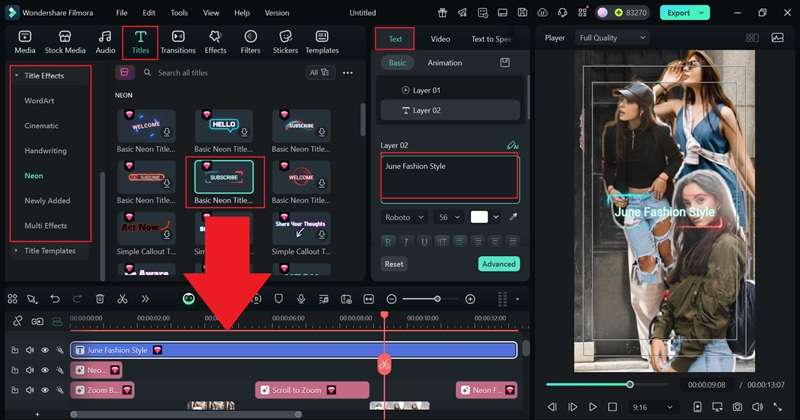Mute the Zoom B track

[30, 390]
